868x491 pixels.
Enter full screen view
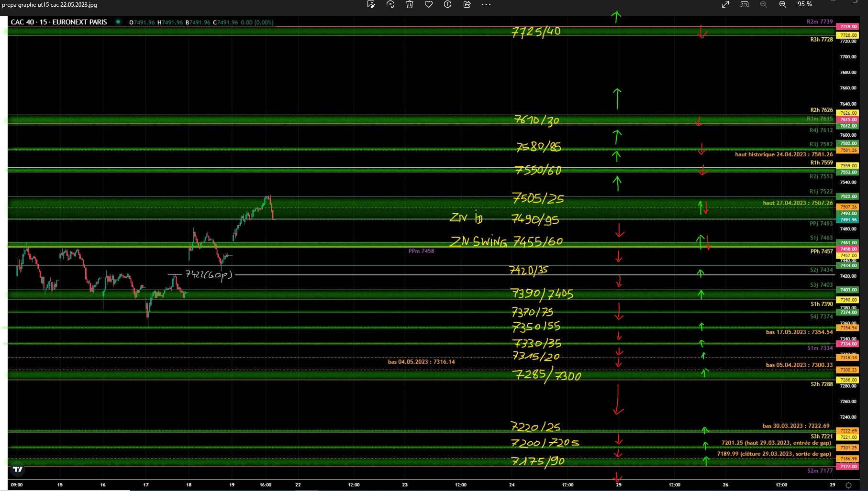point(725,4)
